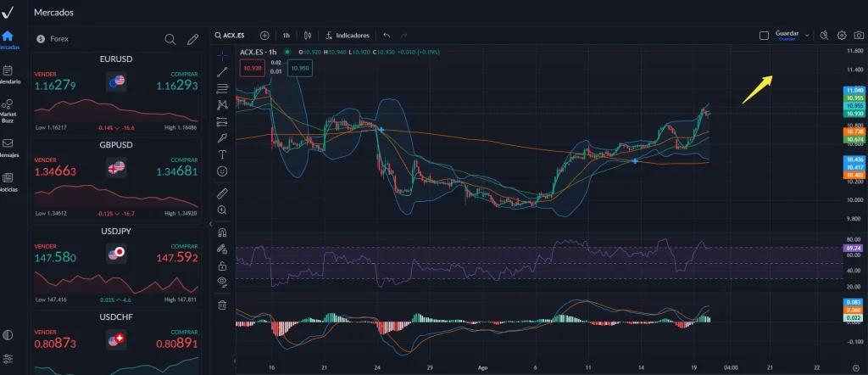Toggle the layout square checkbox near Guardar
This screenshot has width=868, height=375.
pyautogui.click(x=764, y=36)
